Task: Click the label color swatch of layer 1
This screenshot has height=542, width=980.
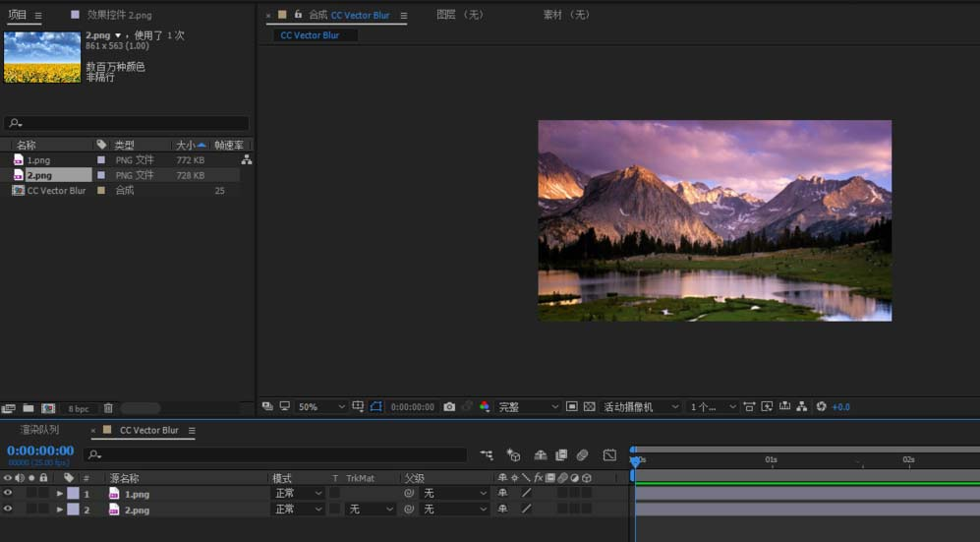Action: [73, 493]
